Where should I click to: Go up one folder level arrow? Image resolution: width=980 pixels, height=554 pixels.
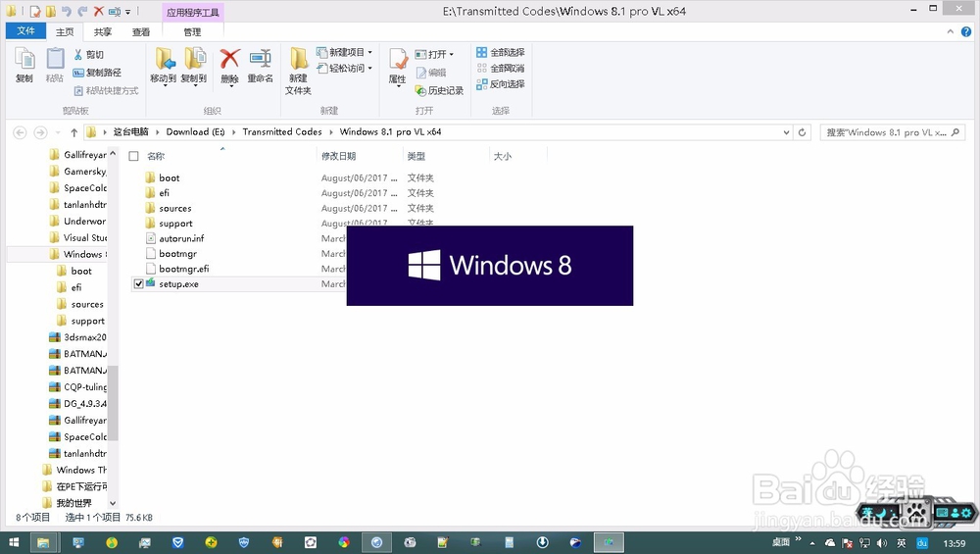(73, 132)
